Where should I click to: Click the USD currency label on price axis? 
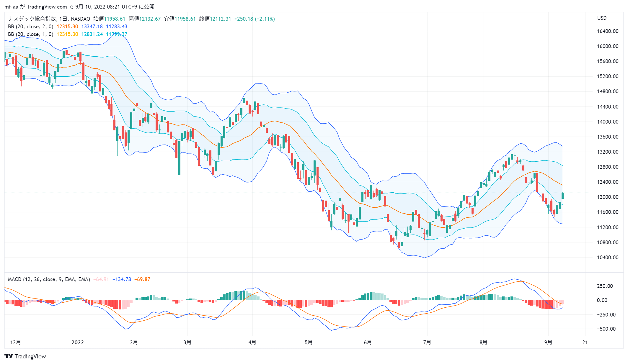pyautogui.click(x=602, y=18)
